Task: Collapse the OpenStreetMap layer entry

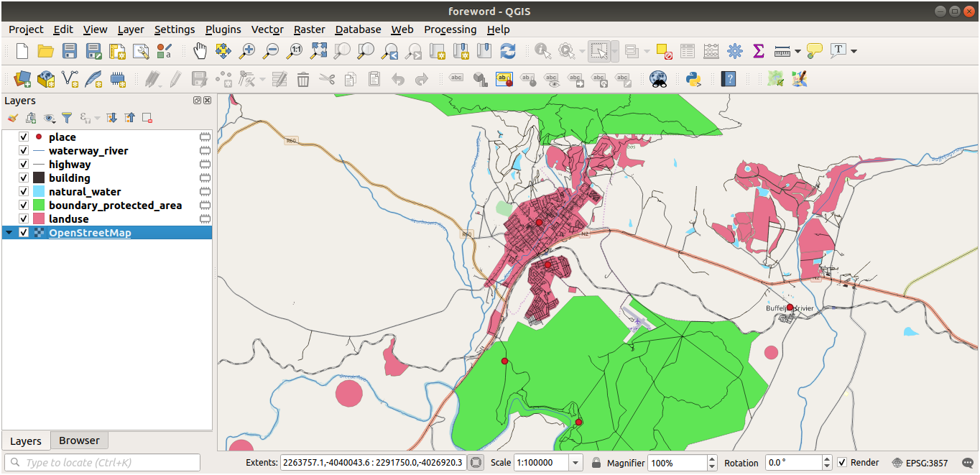Action: pos(7,232)
